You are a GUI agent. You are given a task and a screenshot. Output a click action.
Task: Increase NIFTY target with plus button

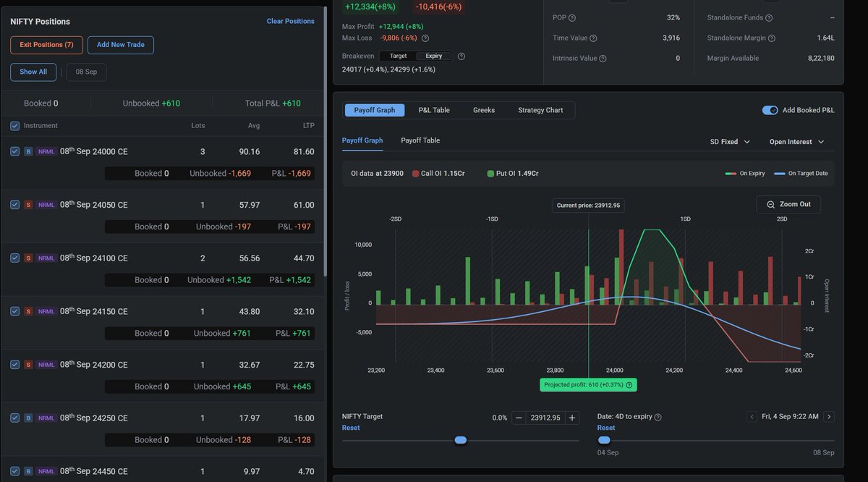coord(572,418)
